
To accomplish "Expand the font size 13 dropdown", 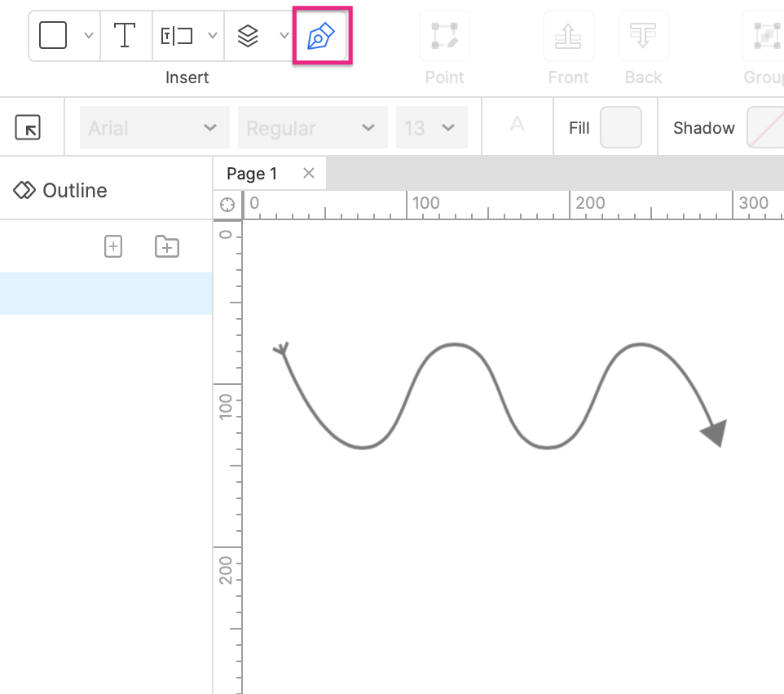I will (432, 127).
